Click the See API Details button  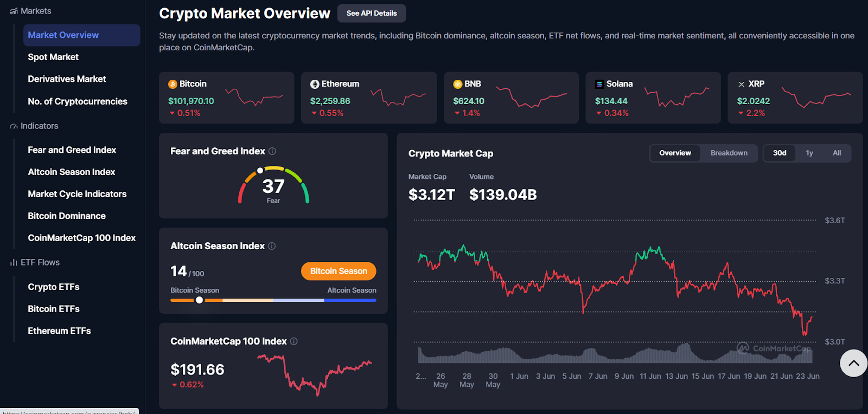[x=372, y=13]
